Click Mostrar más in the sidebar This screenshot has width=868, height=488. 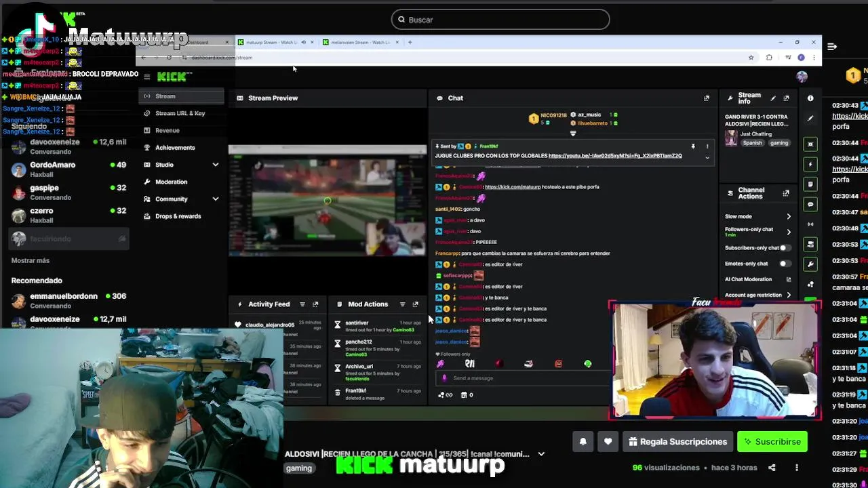[31, 260]
